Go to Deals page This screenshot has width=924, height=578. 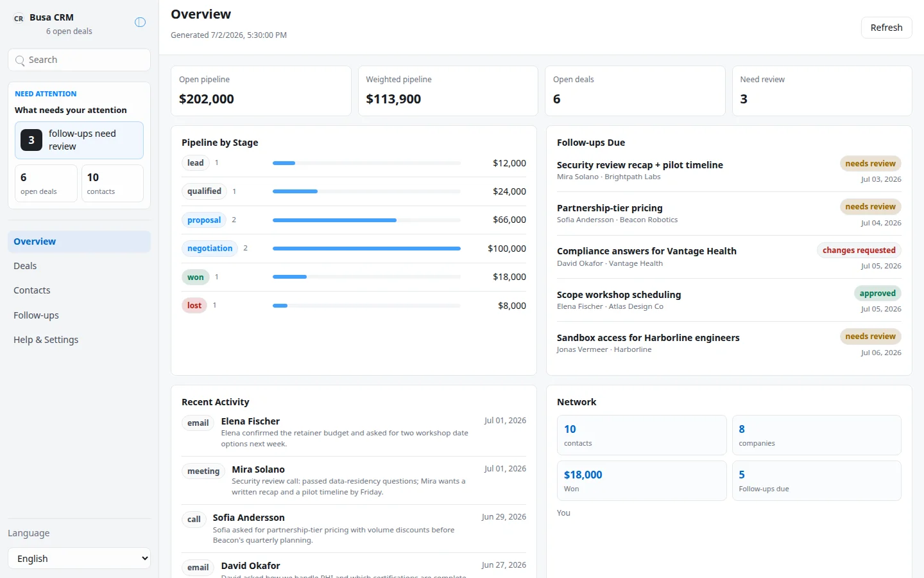point(80,266)
